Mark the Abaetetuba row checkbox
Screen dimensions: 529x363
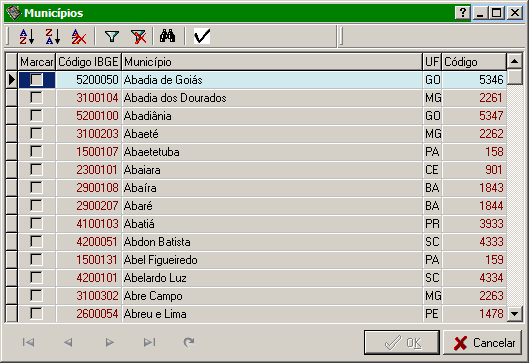pos(36,152)
